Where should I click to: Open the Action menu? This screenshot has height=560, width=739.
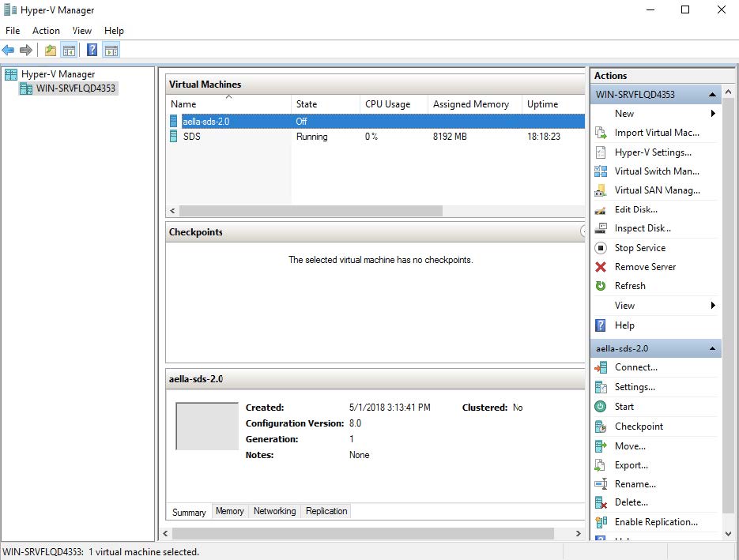(x=46, y=31)
